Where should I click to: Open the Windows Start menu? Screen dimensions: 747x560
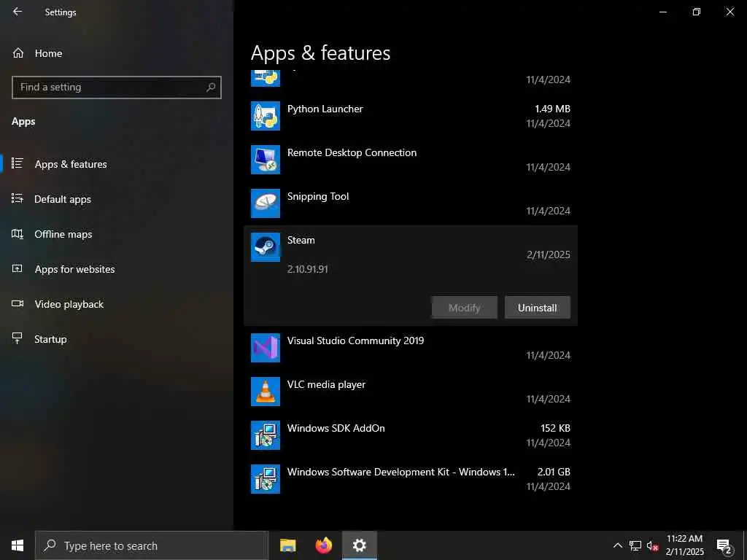[x=18, y=545]
